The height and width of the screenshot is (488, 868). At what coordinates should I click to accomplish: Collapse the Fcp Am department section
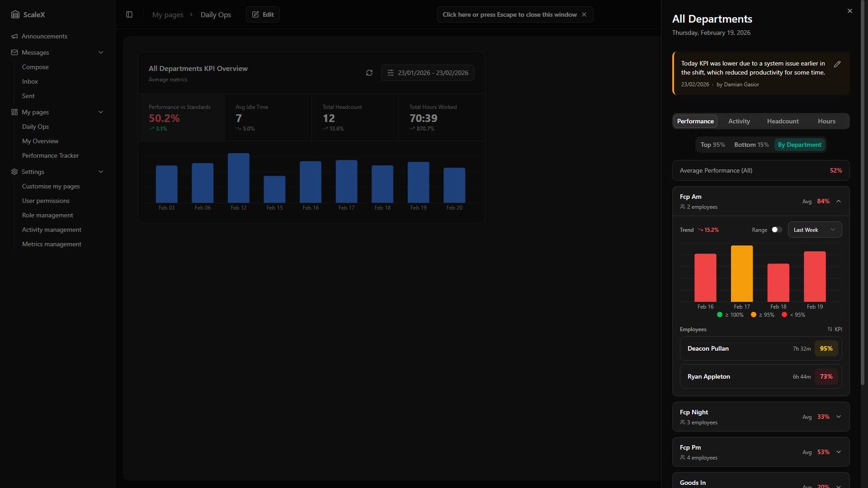(839, 201)
